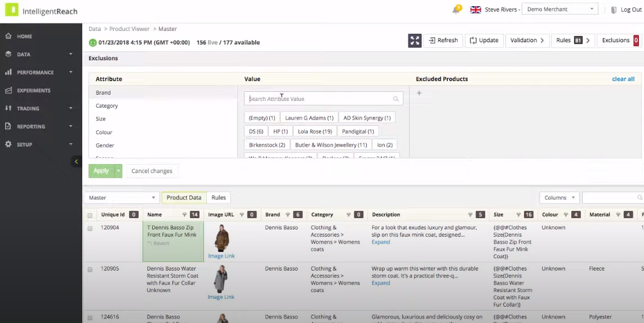Click the table search magnifier icon
The height and width of the screenshot is (323, 644).
pyautogui.click(x=639, y=198)
